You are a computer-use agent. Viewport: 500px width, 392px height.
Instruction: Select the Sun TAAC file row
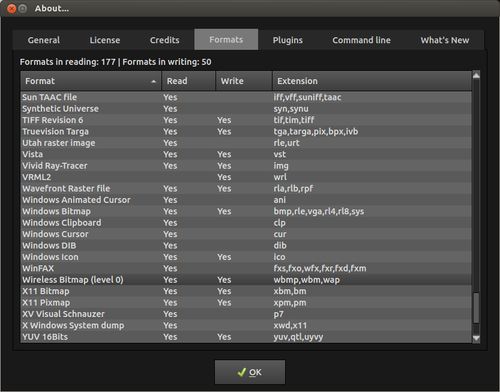(246, 97)
